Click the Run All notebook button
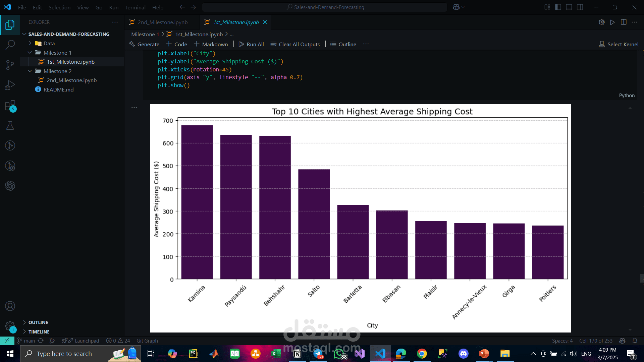The height and width of the screenshot is (362, 644). (251, 44)
